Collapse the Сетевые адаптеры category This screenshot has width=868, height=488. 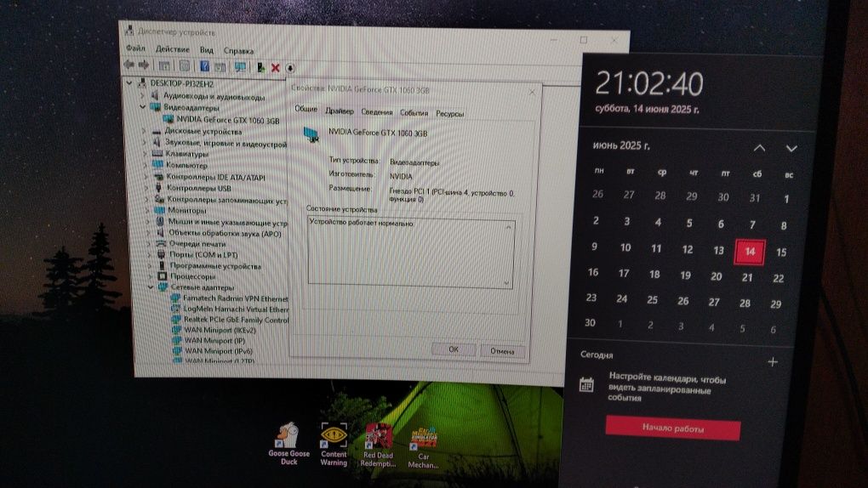151,287
